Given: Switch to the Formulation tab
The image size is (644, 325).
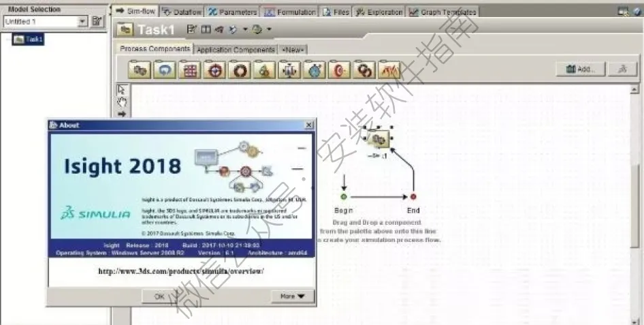Looking at the screenshot, I should click(290, 12).
